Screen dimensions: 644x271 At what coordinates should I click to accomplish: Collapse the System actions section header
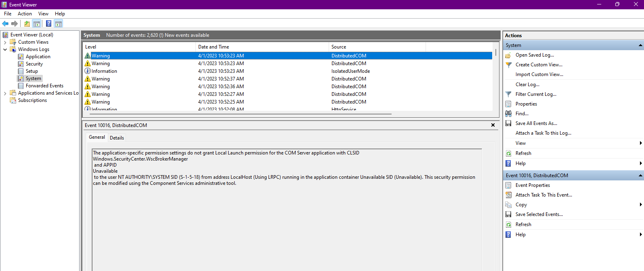coord(640,45)
